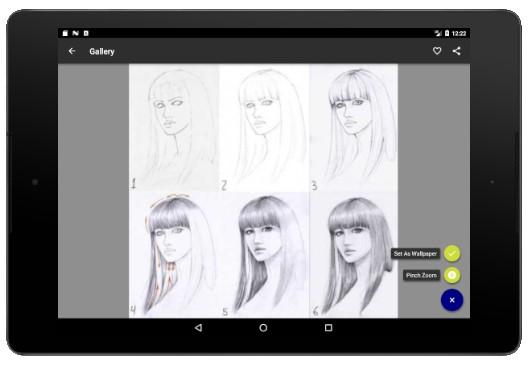Open recent apps with the square button
Viewport: 528px width, 365px height.
point(329,328)
